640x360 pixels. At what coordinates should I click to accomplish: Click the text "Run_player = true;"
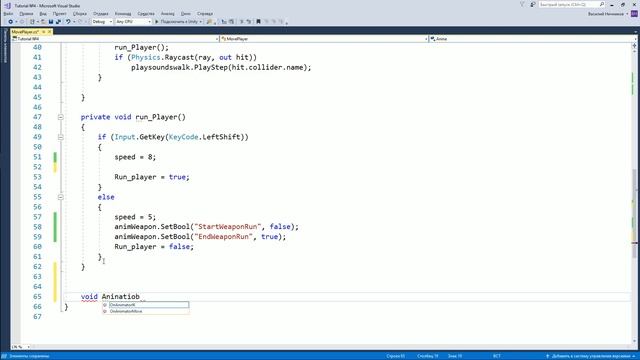tap(152, 177)
